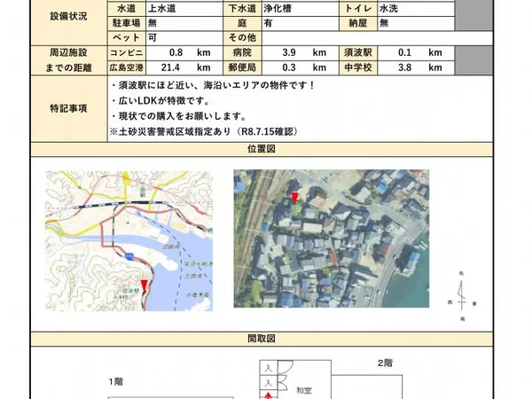This screenshot has width=532, height=399.
Task: Click the 1階 floor plan label
Action: click(x=116, y=381)
